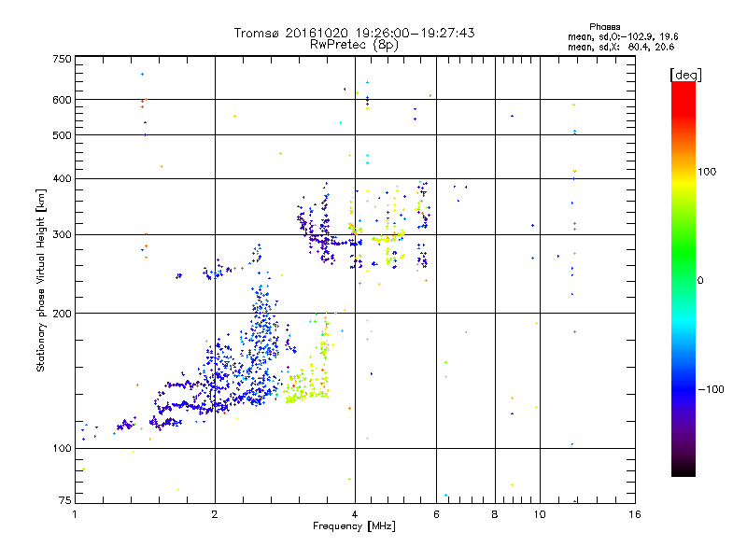
Task: Click the x-axis label '4'
Action: pyautogui.click(x=355, y=514)
